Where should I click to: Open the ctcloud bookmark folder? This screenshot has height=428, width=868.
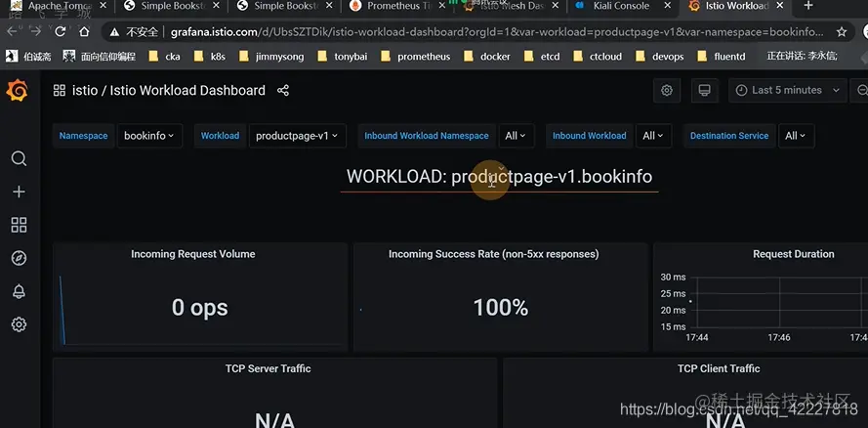coord(598,57)
